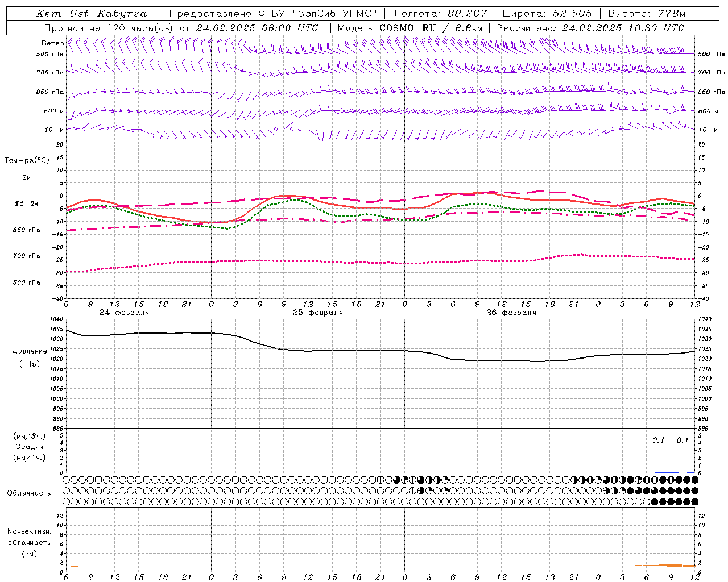Viewport: 728px width, 582px height.
Task: Click the station name Kem_Ust-Kabyrza
Action: pyautogui.click(x=93, y=14)
